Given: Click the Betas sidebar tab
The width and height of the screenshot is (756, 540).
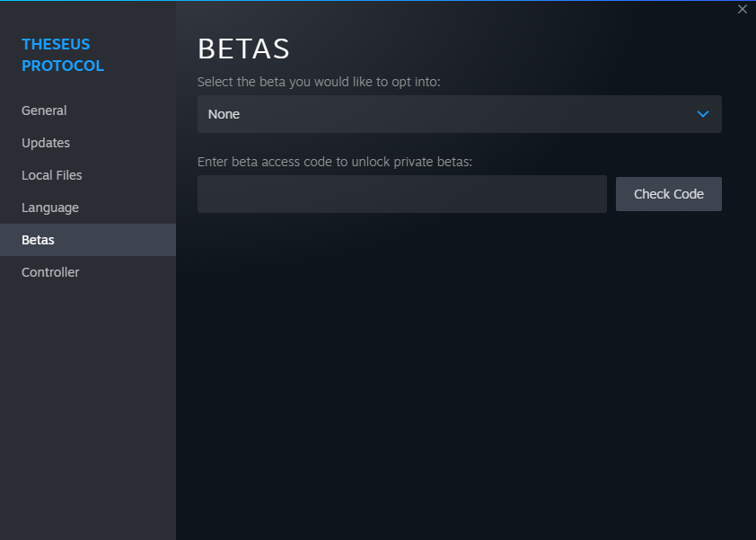Looking at the screenshot, I should 38,240.
